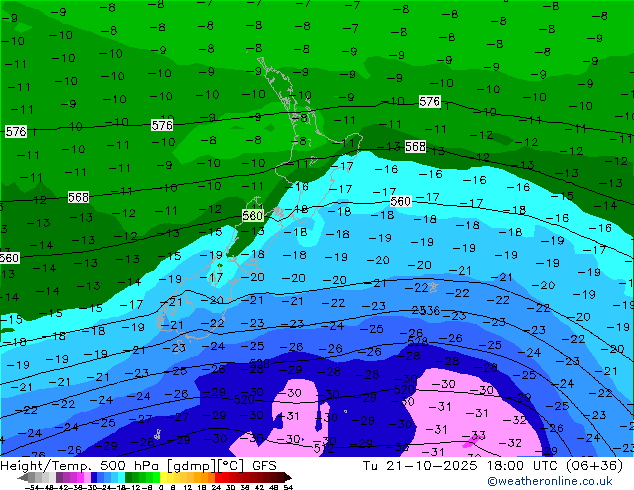Click the small island outline near the -28 value
The height and width of the screenshot is (490, 634).
158,435
